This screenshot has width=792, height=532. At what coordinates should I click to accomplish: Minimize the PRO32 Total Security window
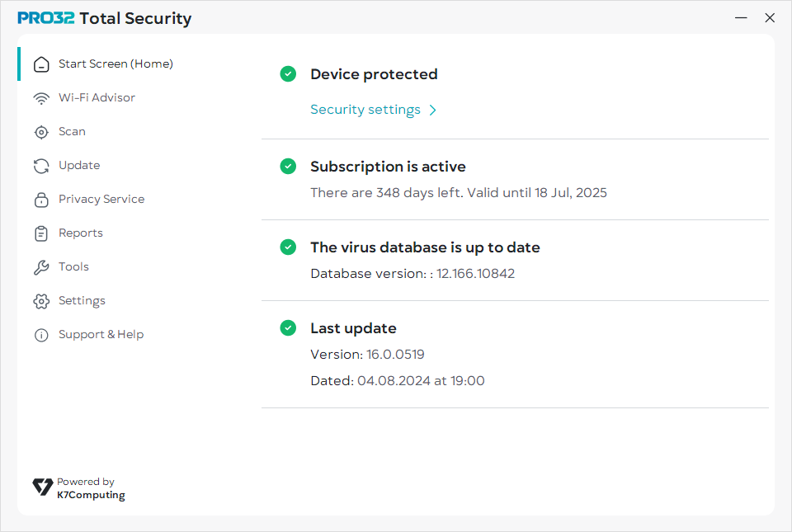pos(742,17)
